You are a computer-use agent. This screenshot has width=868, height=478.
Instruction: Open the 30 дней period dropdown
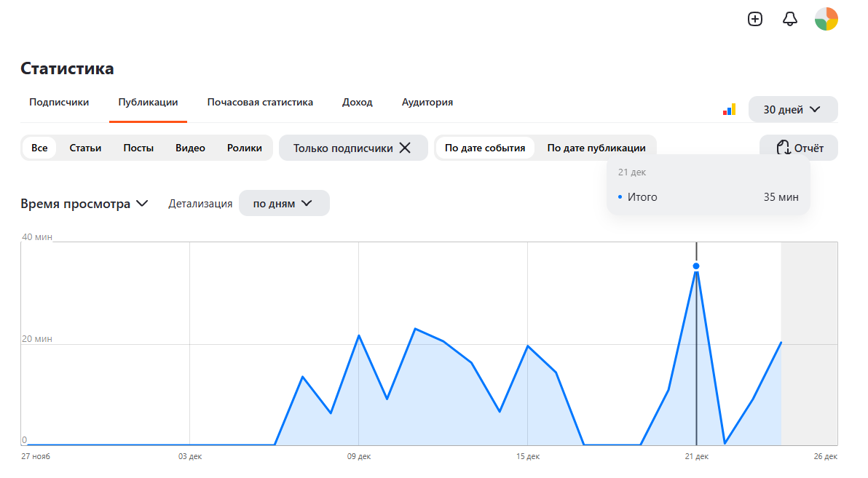(x=793, y=110)
